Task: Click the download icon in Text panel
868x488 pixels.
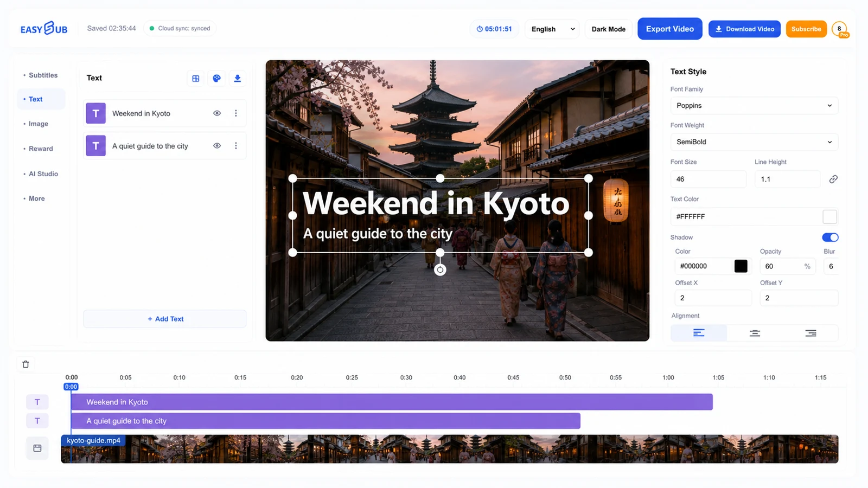Action: [x=238, y=78]
